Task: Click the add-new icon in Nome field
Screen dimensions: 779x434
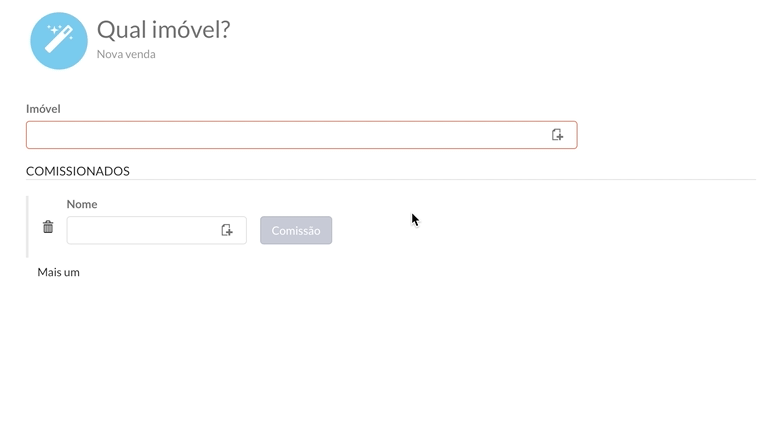Action: click(227, 230)
